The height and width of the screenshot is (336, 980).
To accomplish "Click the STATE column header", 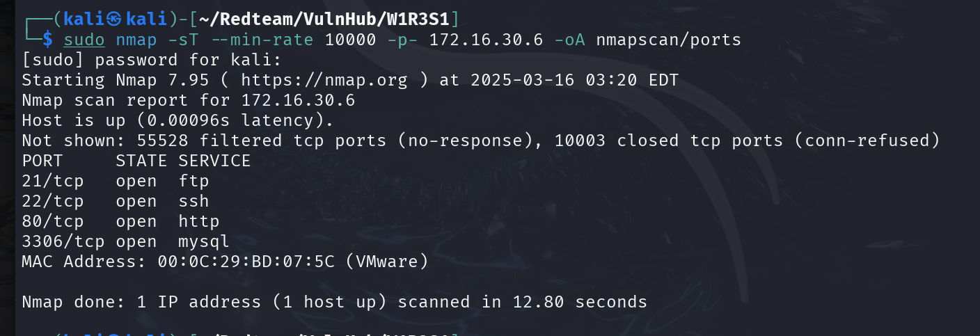I will pos(141,161).
